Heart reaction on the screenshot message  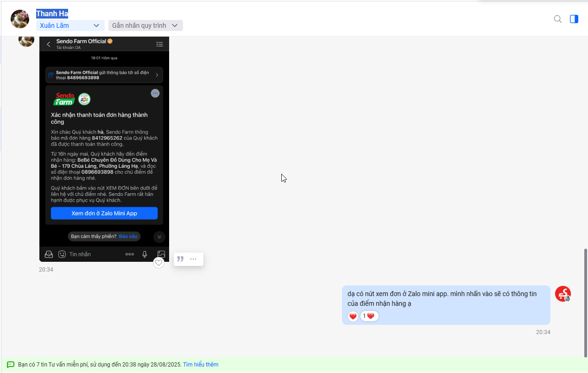(x=159, y=263)
